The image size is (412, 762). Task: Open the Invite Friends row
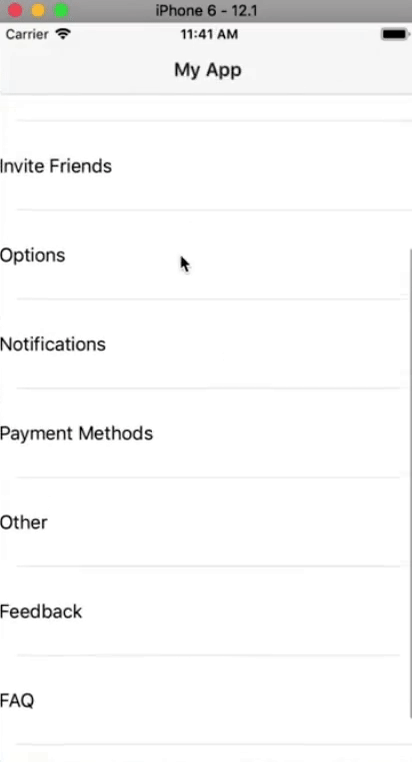206,166
